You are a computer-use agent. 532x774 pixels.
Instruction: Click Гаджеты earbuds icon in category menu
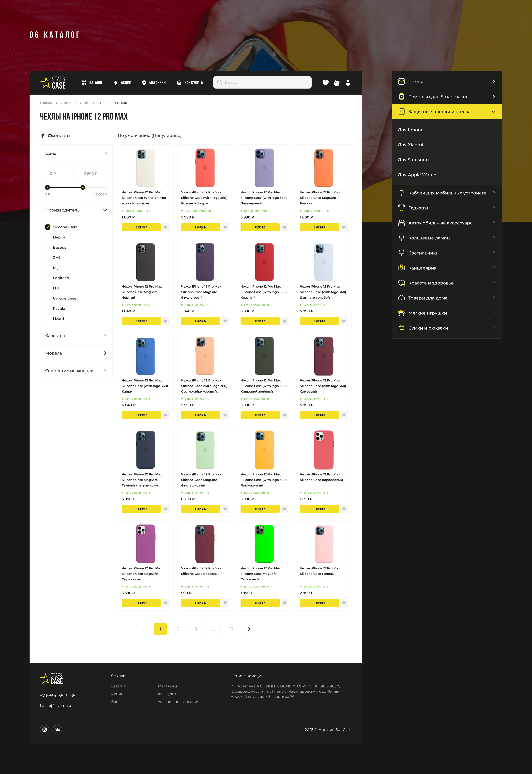[x=401, y=208]
